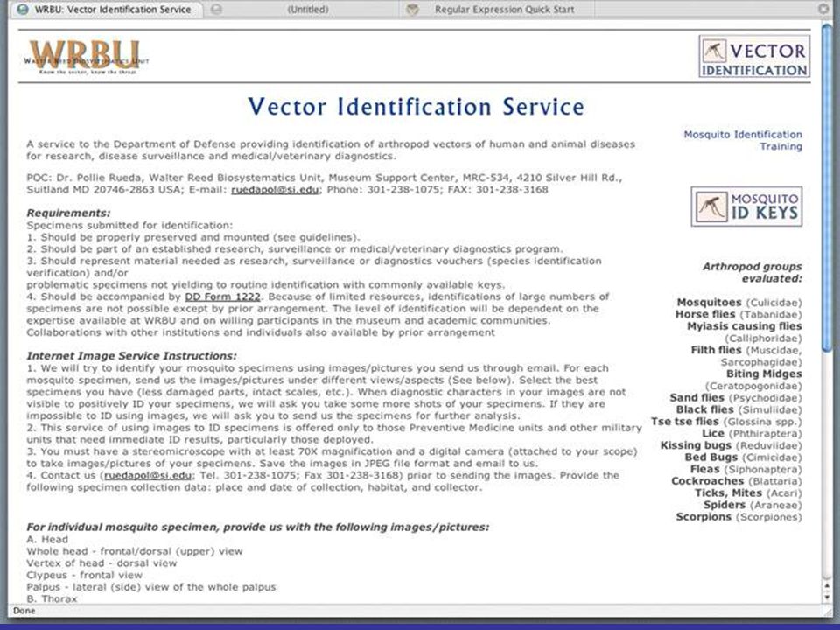This screenshot has height=630, width=840.
Task: Switch to WRBU: Vector Identification Service tab
Action: pos(106,9)
